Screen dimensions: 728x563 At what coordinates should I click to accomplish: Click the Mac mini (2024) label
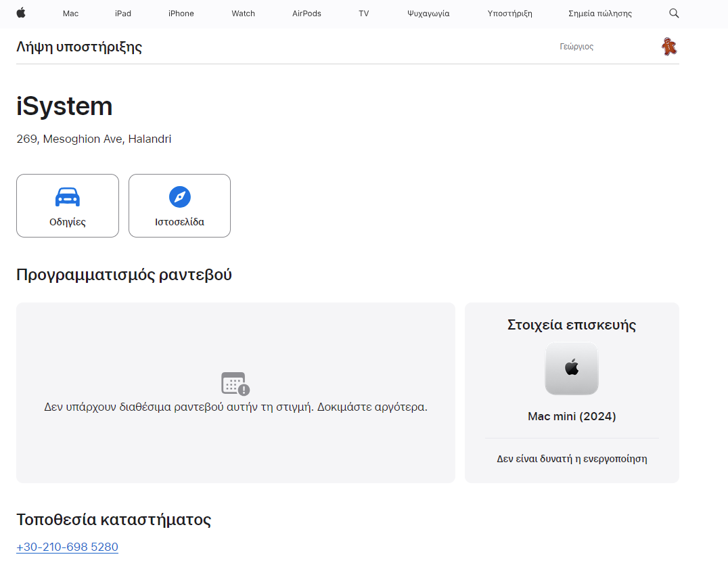[572, 416]
